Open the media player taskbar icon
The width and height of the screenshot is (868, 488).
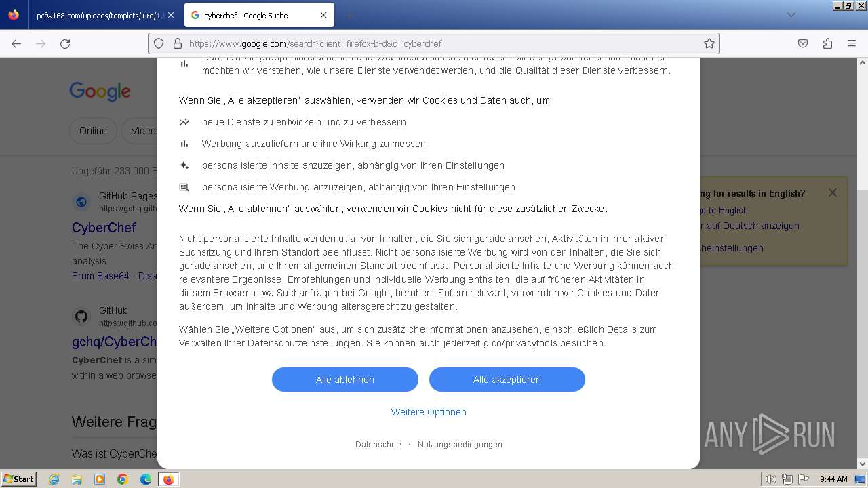pos(100,479)
